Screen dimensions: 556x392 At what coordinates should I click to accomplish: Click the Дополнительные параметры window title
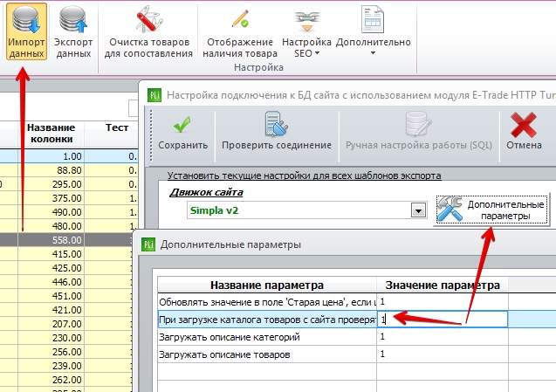230,244
